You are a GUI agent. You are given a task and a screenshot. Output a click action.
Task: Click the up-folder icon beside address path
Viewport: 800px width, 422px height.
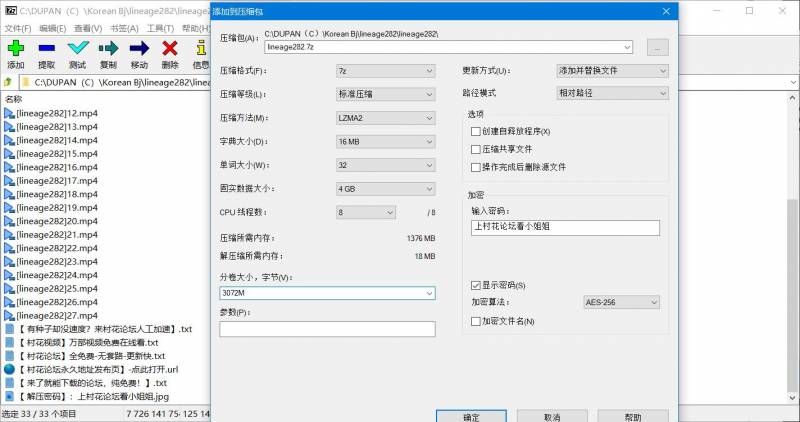[x=8, y=82]
